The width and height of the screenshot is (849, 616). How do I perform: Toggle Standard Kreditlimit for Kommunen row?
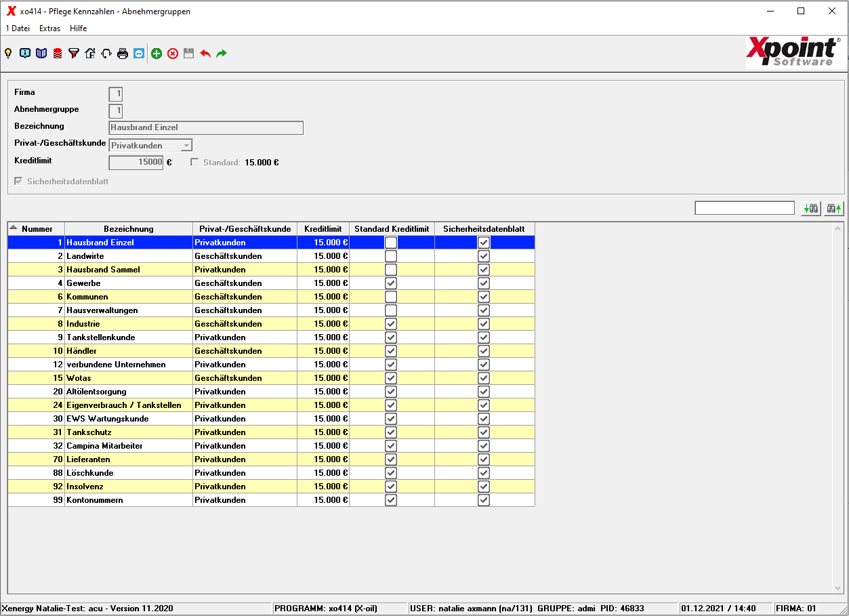(x=391, y=296)
